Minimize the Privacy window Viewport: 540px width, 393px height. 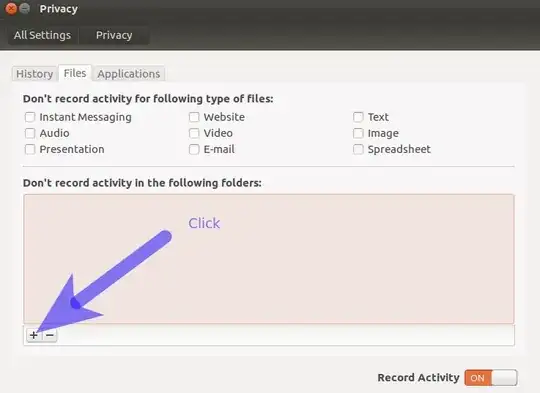click(24, 9)
